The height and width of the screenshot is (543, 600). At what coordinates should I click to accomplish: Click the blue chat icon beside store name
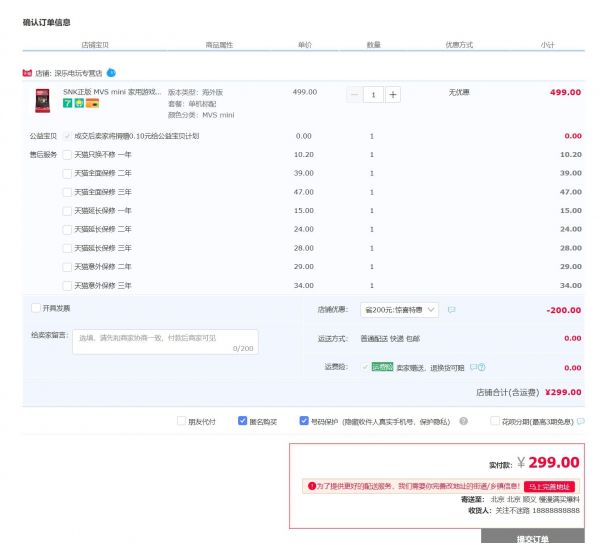pos(111,73)
